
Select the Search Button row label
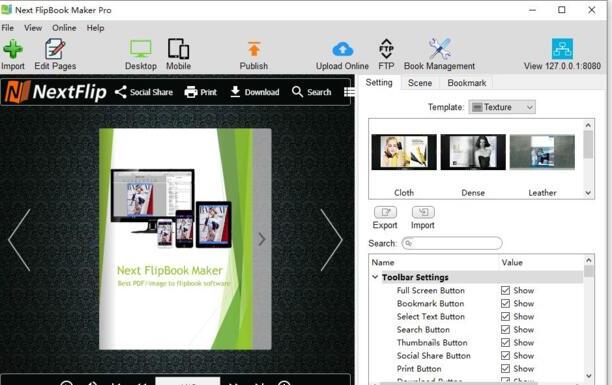point(423,330)
